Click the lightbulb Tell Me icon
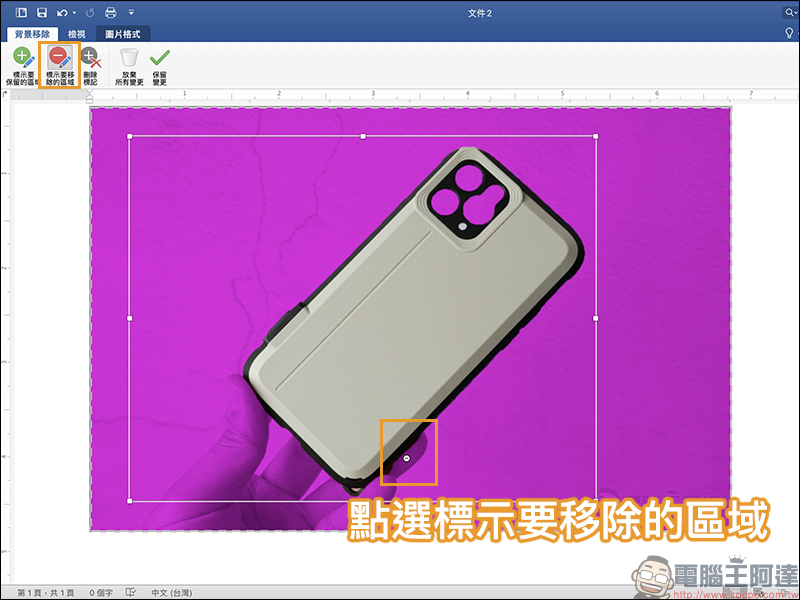 click(x=789, y=34)
